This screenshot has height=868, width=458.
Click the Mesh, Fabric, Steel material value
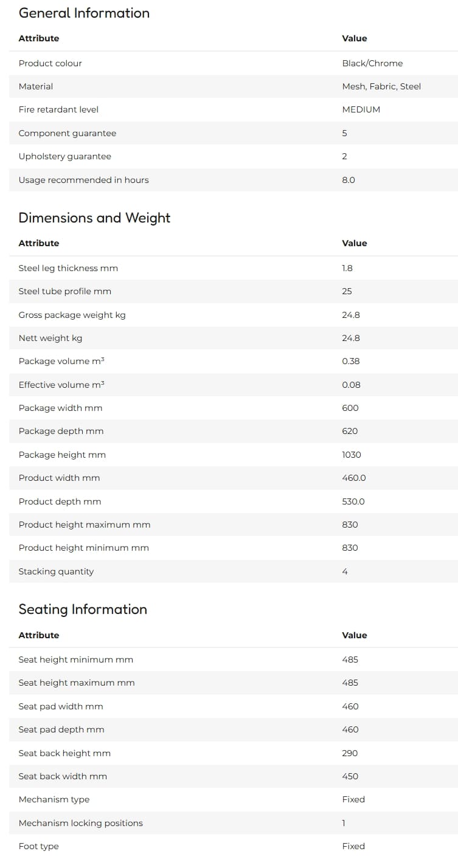[x=381, y=86]
